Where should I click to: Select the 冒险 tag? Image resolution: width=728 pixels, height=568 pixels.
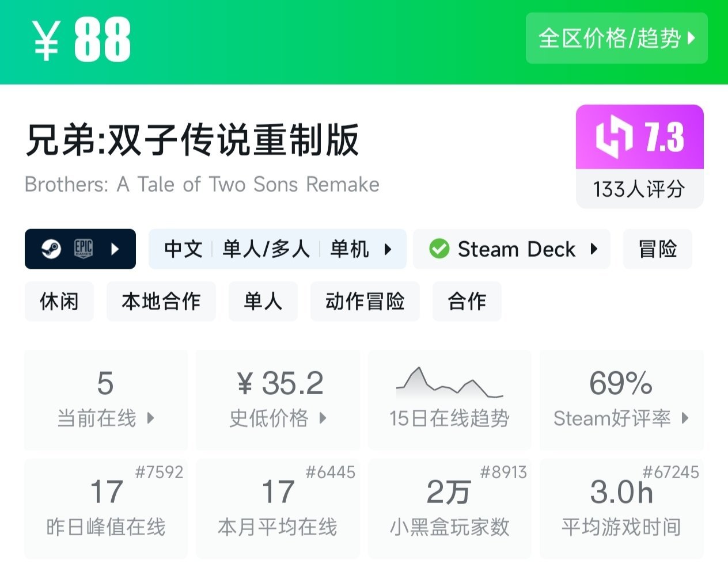[x=657, y=249]
